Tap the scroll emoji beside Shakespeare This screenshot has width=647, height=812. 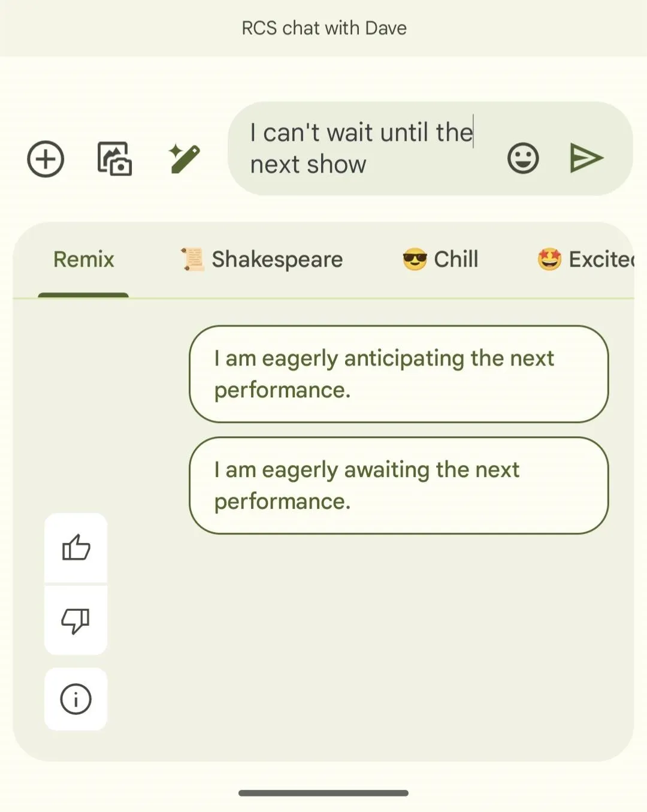192,259
